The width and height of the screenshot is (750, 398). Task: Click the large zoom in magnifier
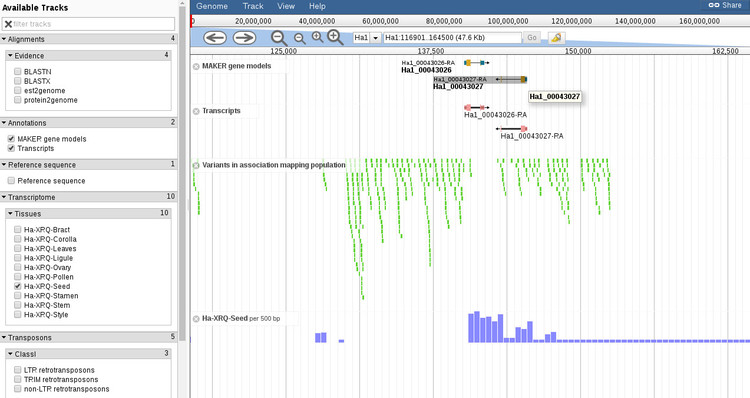point(335,37)
